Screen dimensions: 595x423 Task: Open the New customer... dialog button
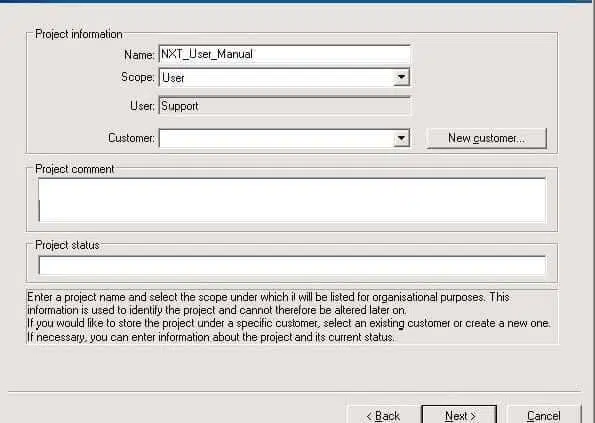click(x=486, y=138)
